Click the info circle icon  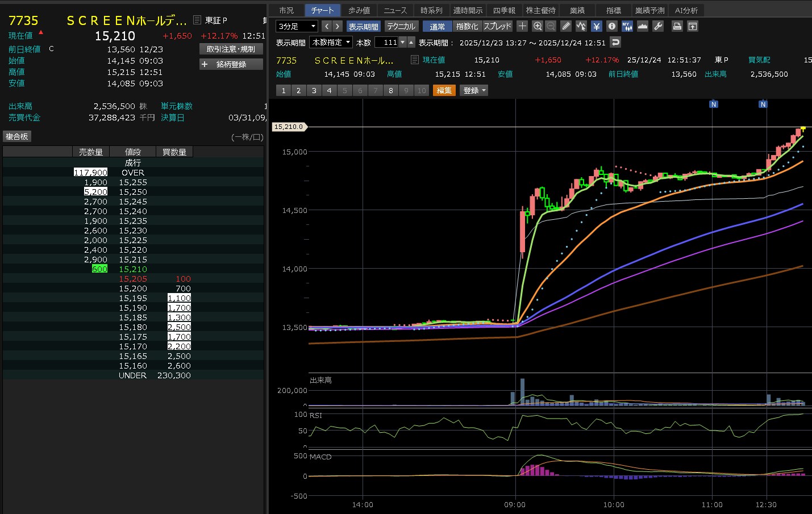pos(611,26)
